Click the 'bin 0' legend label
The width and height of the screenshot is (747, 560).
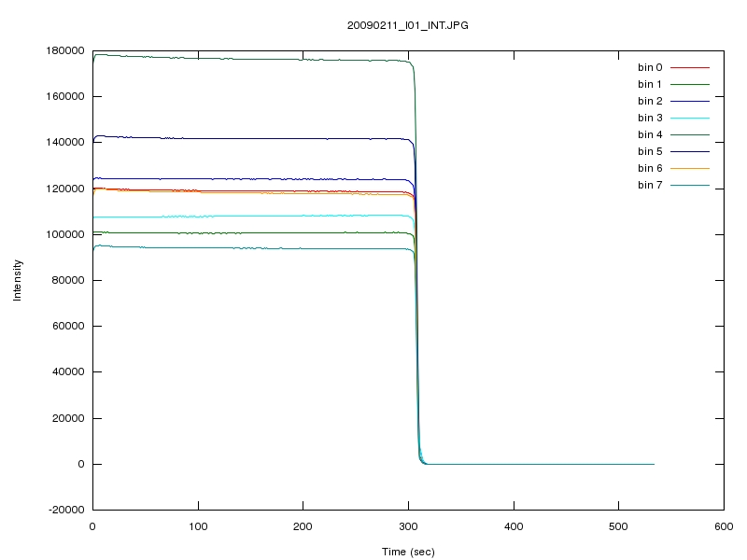click(650, 67)
